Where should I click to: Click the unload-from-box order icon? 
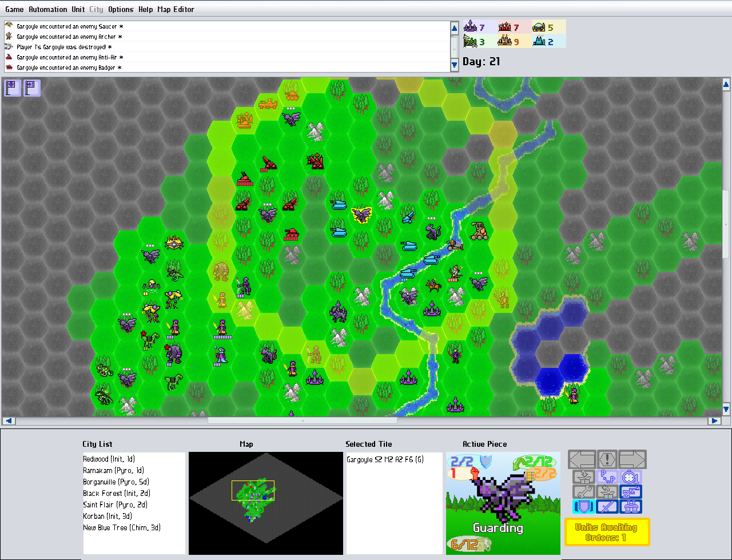pyautogui.click(x=607, y=492)
